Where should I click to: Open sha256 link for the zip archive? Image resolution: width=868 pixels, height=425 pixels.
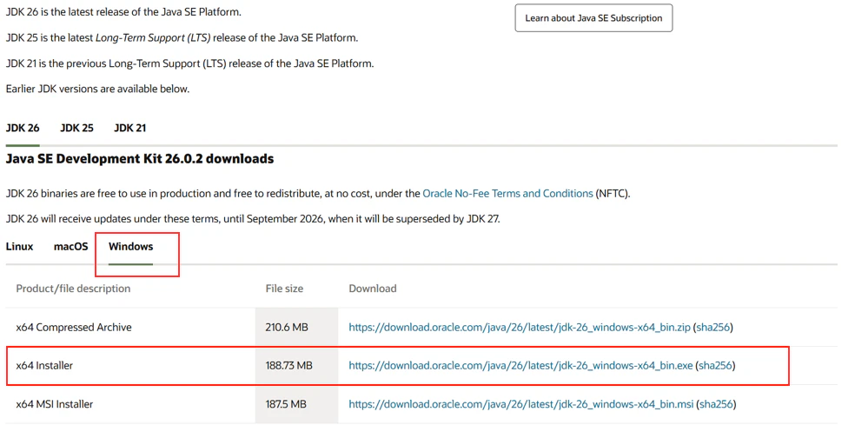[x=713, y=327]
